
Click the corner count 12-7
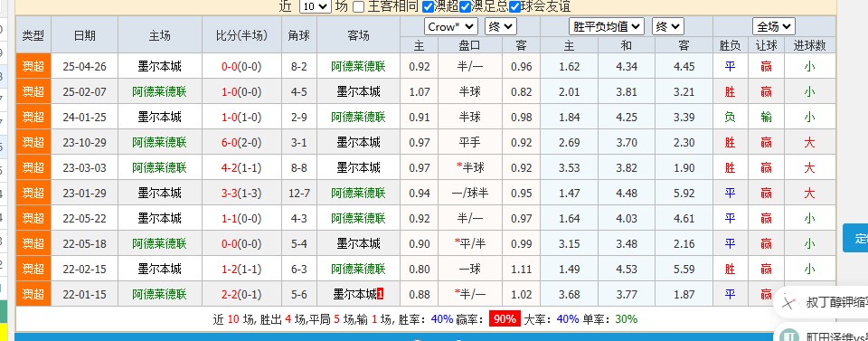click(299, 193)
